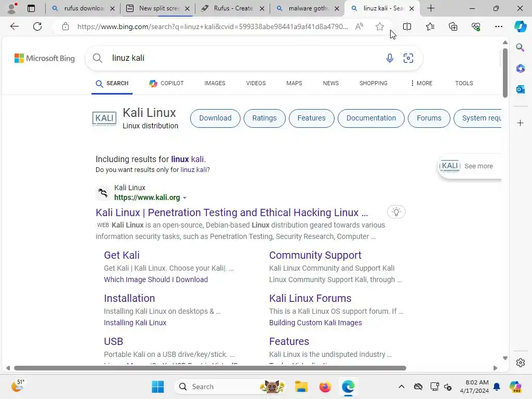Open Outlook sidebar icon

coord(520,89)
